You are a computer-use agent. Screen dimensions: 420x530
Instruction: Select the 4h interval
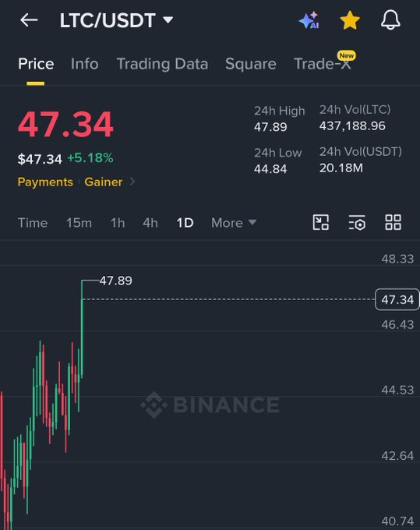click(x=150, y=223)
